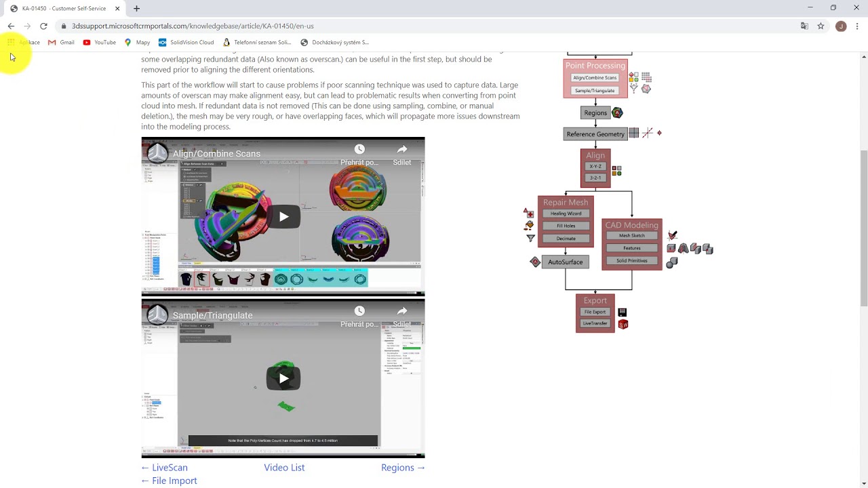Image resolution: width=868 pixels, height=488 pixels.
Task: Click the Geomagic icon next to Regions box
Action: click(616, 113)
